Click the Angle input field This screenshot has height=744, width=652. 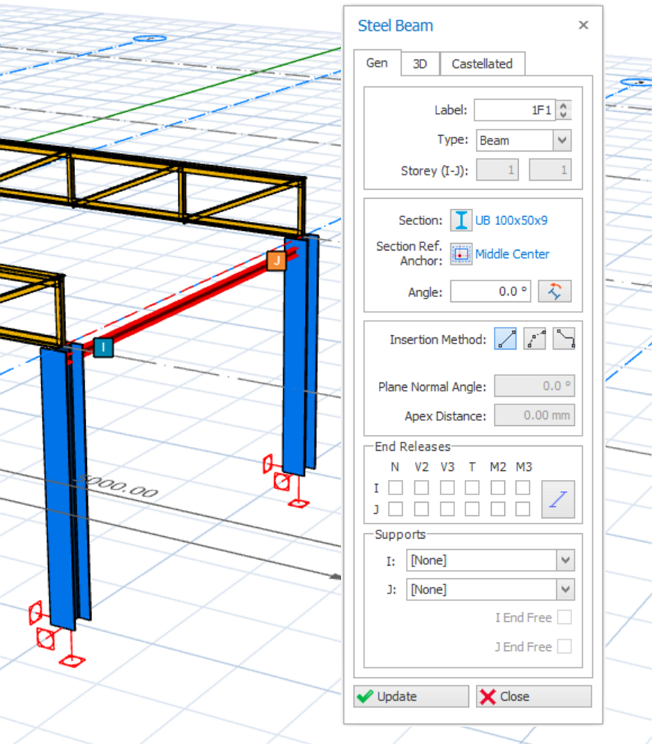click(490, 291)
